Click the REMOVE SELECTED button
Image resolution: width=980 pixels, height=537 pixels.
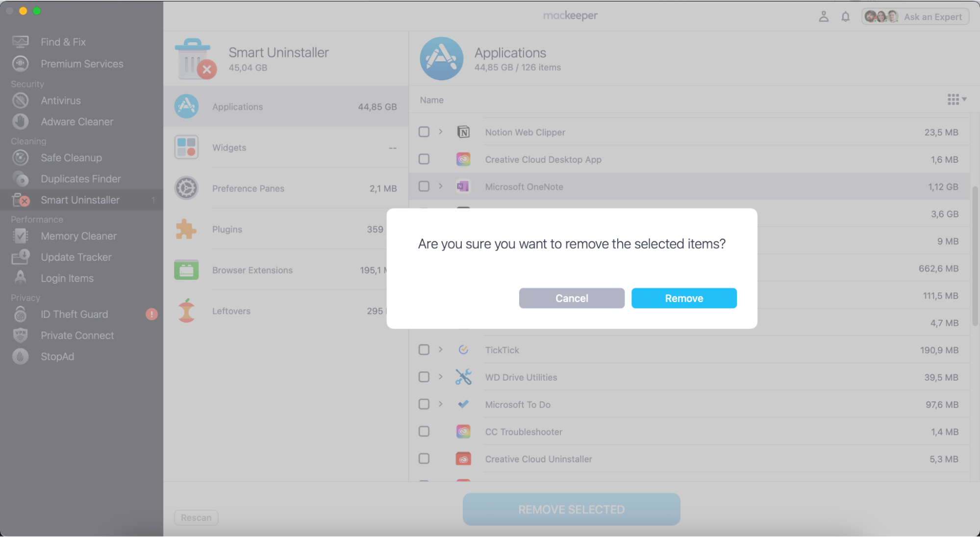click(x=571, y=510)
